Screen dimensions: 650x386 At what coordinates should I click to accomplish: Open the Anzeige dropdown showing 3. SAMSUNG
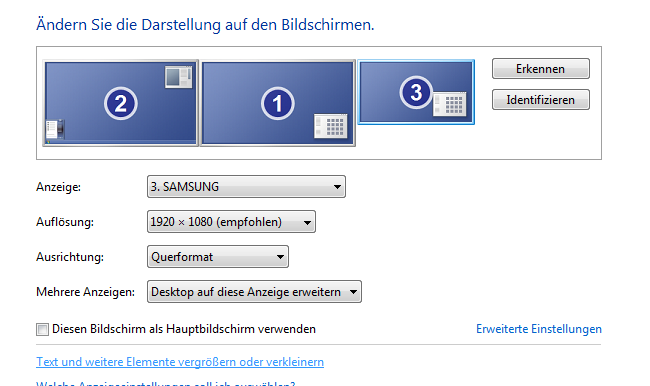click(x=246, y=187)
